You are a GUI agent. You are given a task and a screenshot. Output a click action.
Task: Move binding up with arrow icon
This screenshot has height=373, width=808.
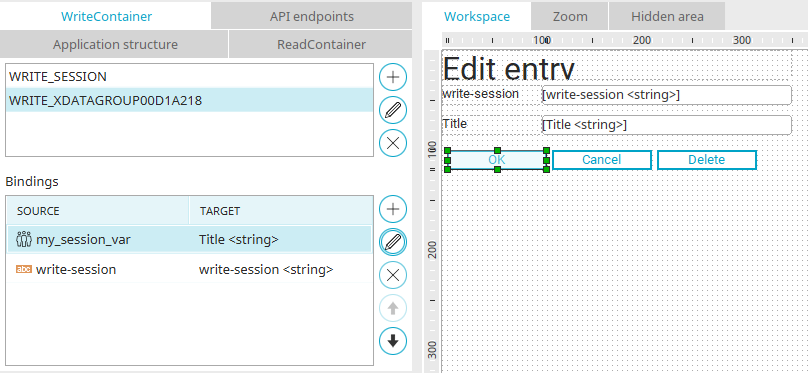[x=393, y=308]
